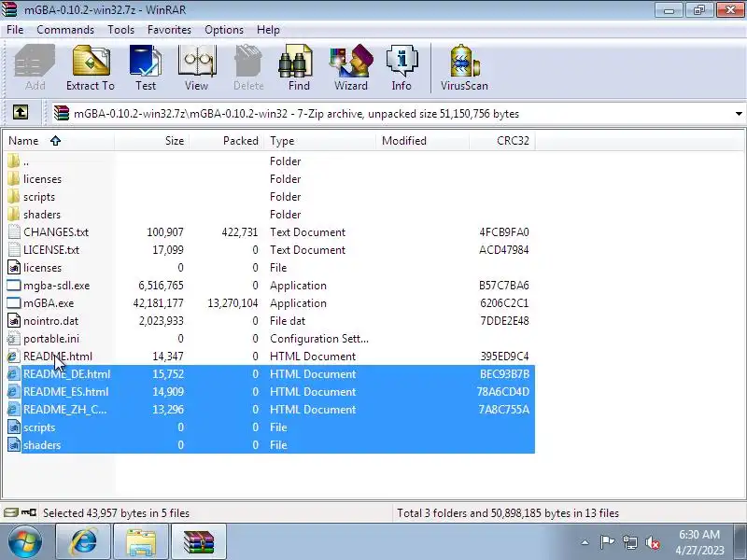Sort by the CRC32 column header

click(502, 141)
